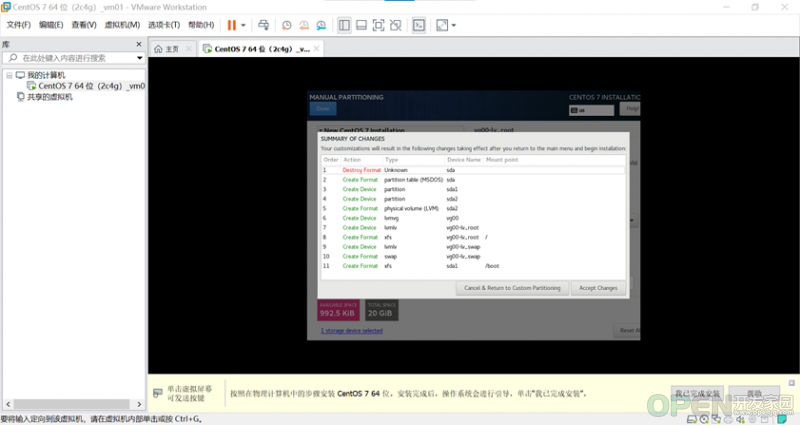Viewport: 800px width, 425px height.
Task: Click the Mount point column header
Action: [554, 160]
